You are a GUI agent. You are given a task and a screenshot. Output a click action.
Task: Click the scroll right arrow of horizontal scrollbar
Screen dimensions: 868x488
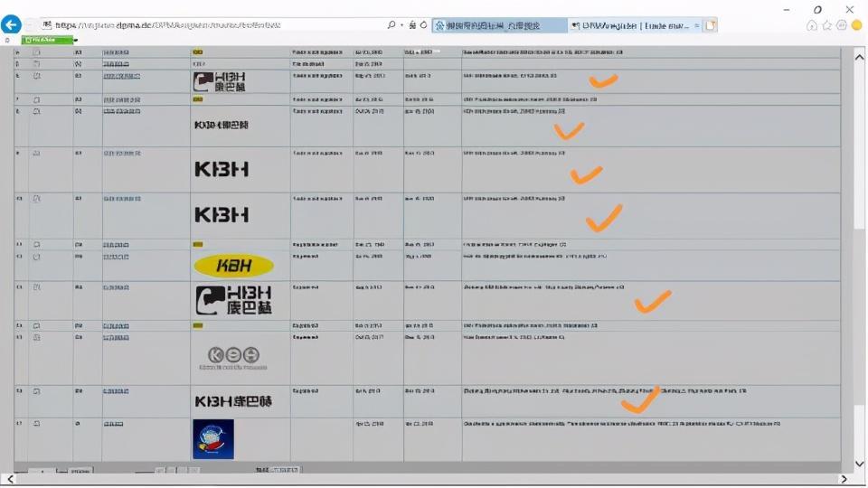(844, 479)
